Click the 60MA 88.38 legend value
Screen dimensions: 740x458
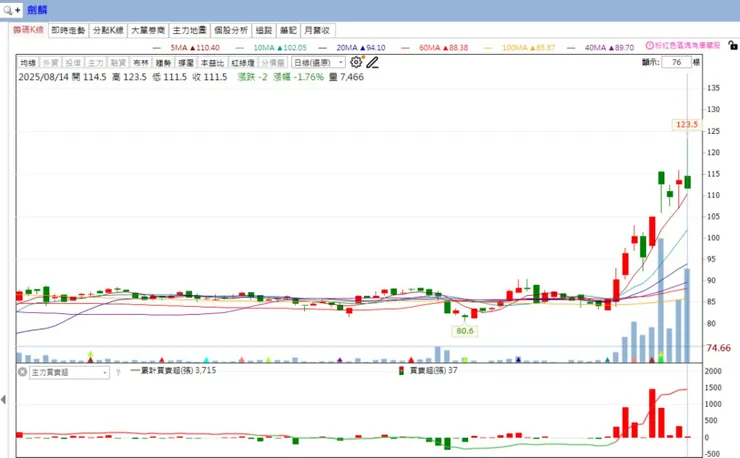pyautogui.click(x=444, y=48)
